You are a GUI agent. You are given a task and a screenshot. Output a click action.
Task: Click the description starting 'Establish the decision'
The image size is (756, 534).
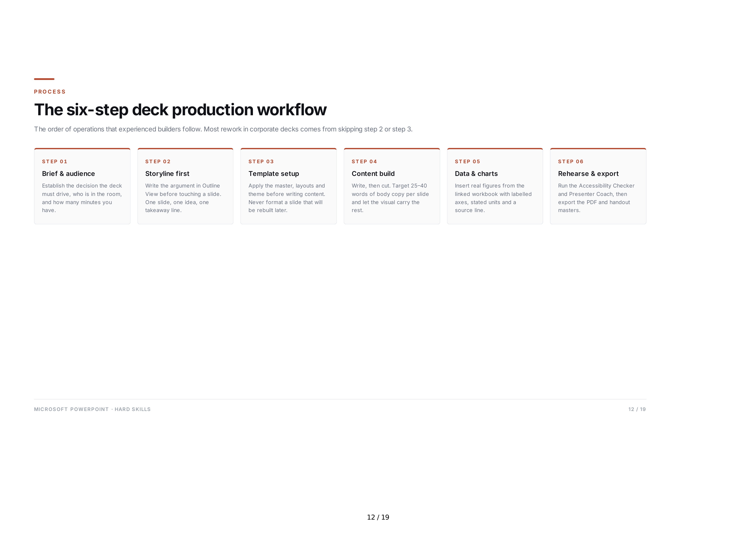pos(82,198)
